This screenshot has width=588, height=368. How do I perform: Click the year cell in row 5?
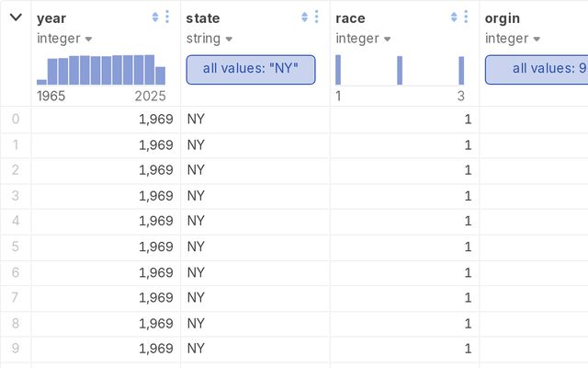pyautogui.click(x=106, y=247)
